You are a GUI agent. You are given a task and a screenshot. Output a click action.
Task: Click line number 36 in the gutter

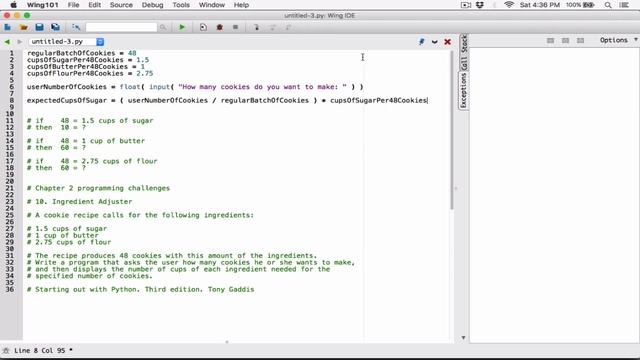(x=10, y=289)
